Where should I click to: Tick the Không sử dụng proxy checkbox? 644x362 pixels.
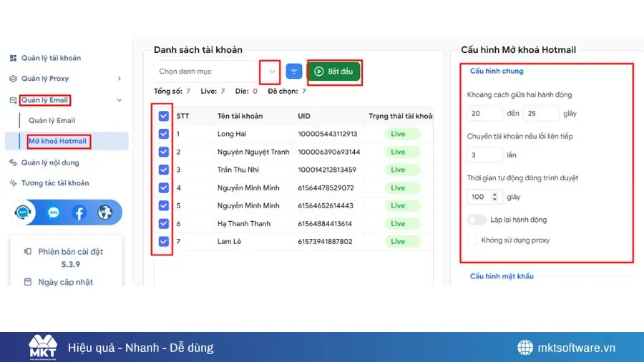click(x=472, y=240)
